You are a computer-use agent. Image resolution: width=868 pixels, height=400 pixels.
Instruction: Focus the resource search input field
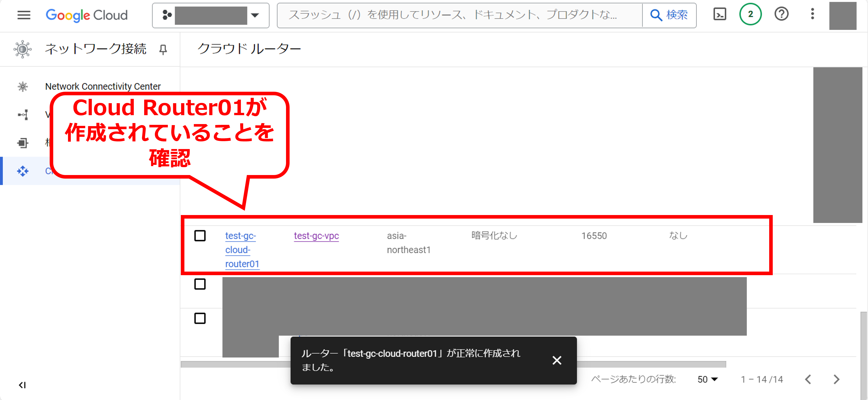tap(458, 15)
